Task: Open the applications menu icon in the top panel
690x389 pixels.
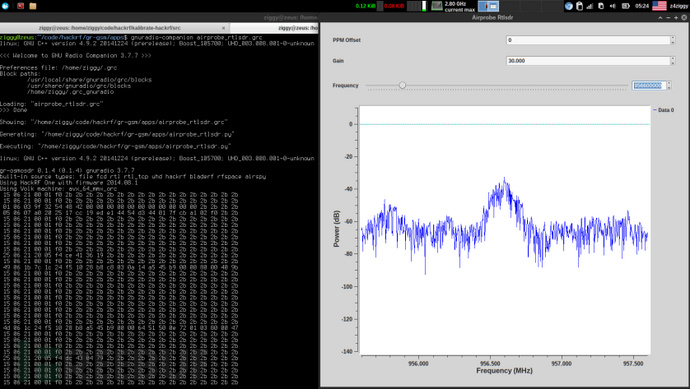Action: point(5,6)
